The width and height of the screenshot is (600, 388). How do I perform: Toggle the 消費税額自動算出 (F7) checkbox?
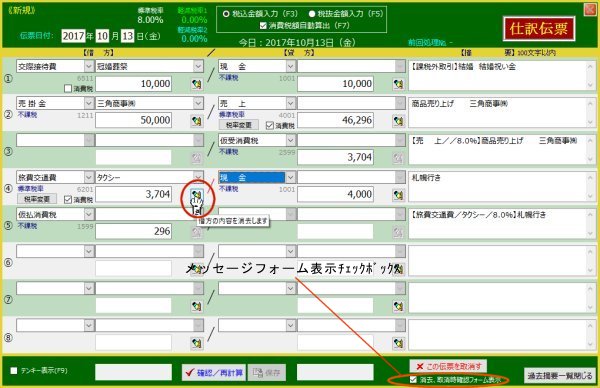pos(263,26)
